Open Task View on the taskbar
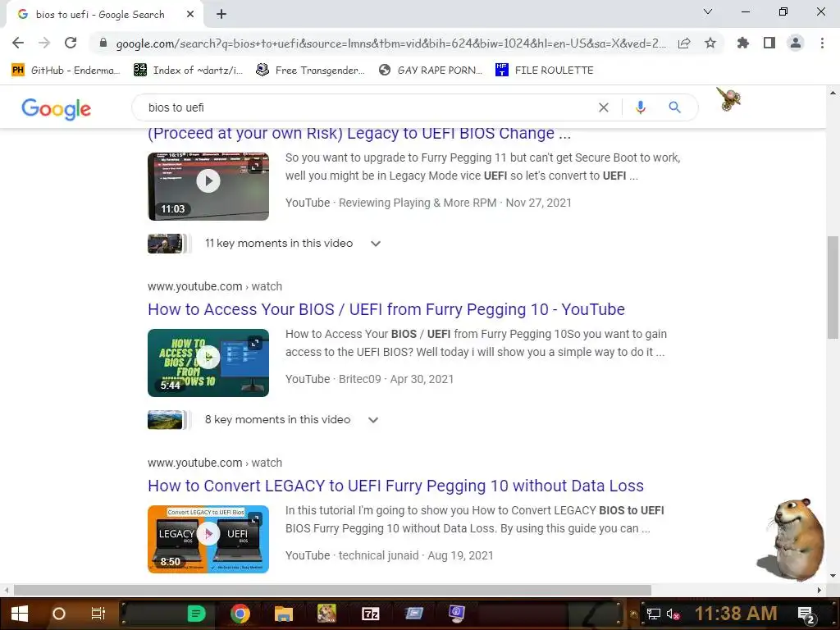 click(98, 614)
